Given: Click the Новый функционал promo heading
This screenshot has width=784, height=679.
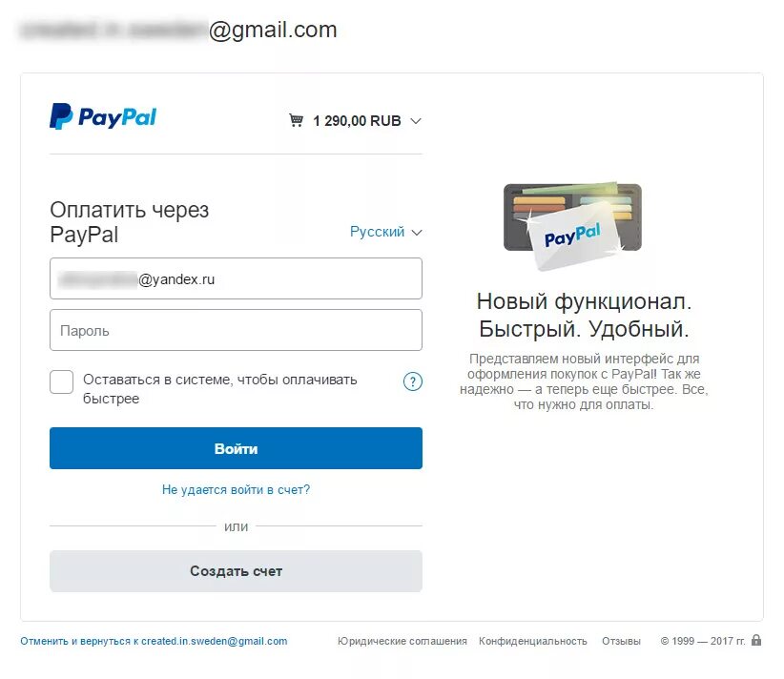Looking at the screenshot, I should coord(584,315).
